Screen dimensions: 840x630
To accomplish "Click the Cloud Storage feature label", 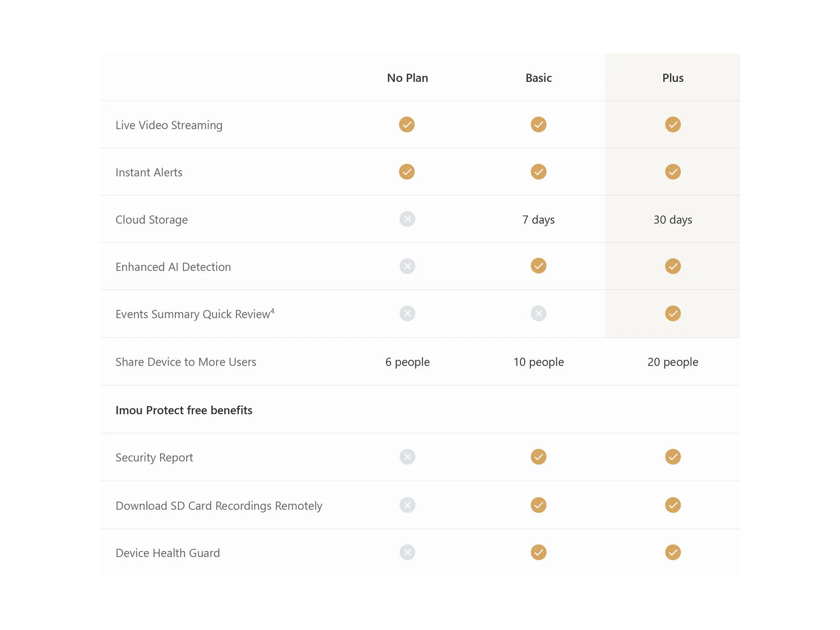I will pyautogui.click(x=152, y=219).
